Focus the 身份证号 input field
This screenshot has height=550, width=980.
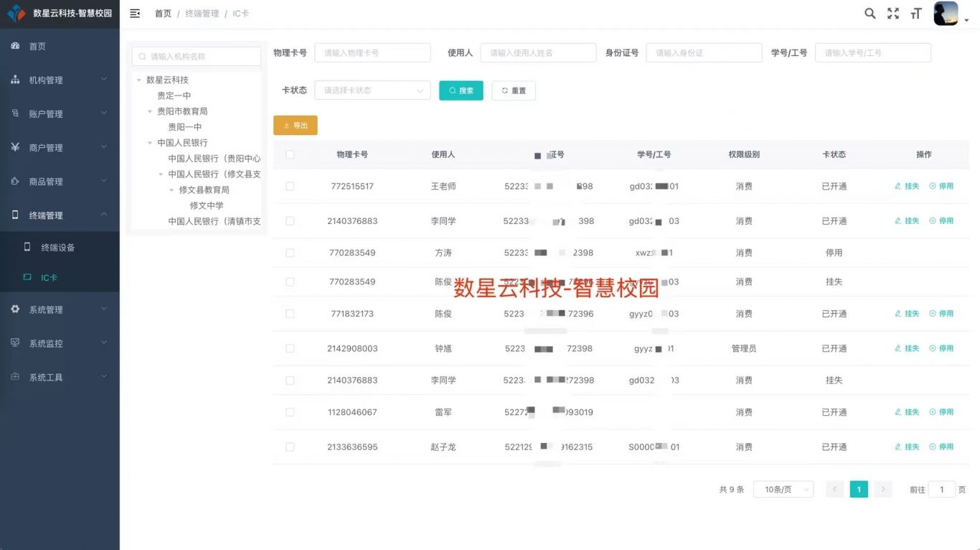pyautogui.click(x=704, y=52)
